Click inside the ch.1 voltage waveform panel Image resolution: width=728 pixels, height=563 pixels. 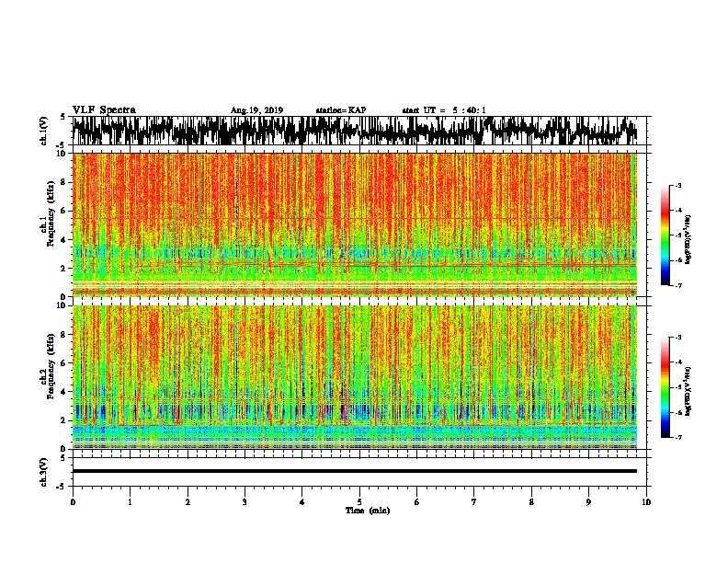(x=359, y=131)
